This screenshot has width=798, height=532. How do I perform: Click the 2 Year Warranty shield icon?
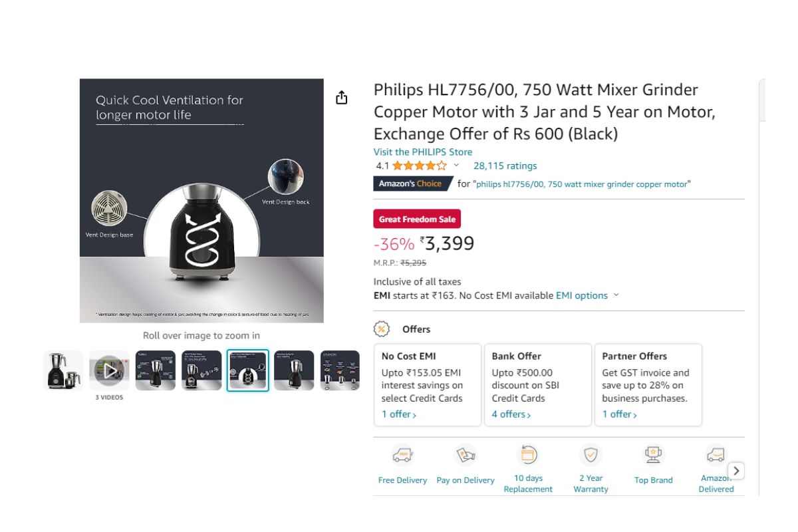(591, 456)
